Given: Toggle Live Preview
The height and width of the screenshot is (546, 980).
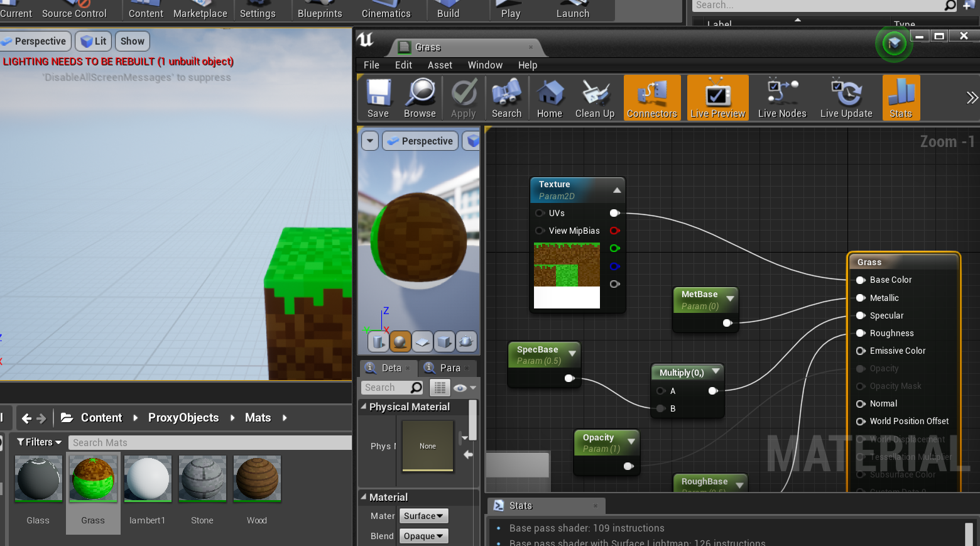Looking at the screenshot, I should click(718, 98).
